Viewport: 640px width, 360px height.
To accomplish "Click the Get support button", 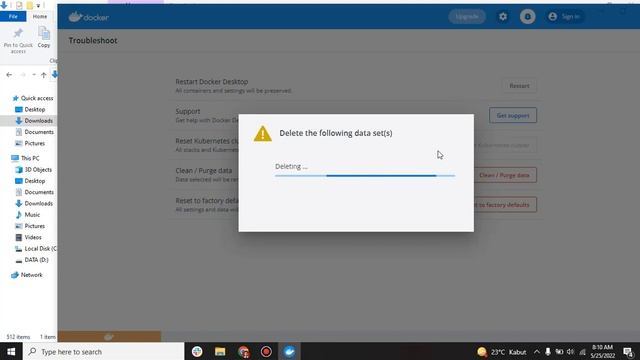I will (513, 116).
